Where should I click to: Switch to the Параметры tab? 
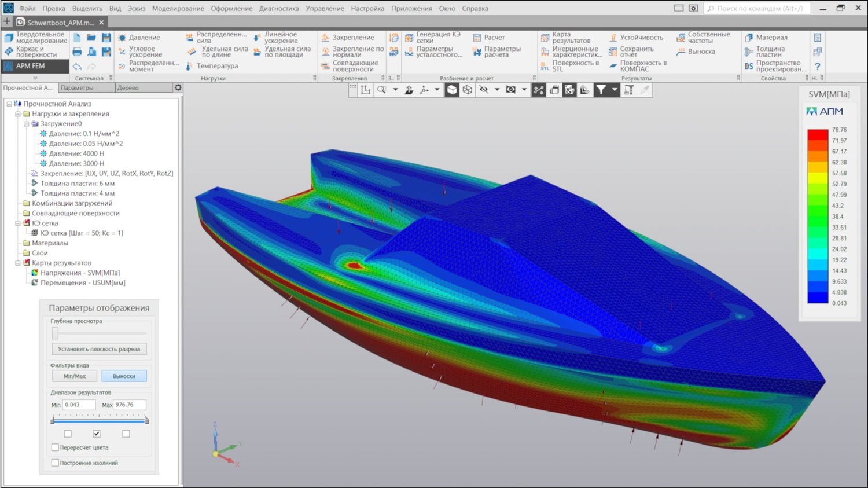click(x=77, y=88)
